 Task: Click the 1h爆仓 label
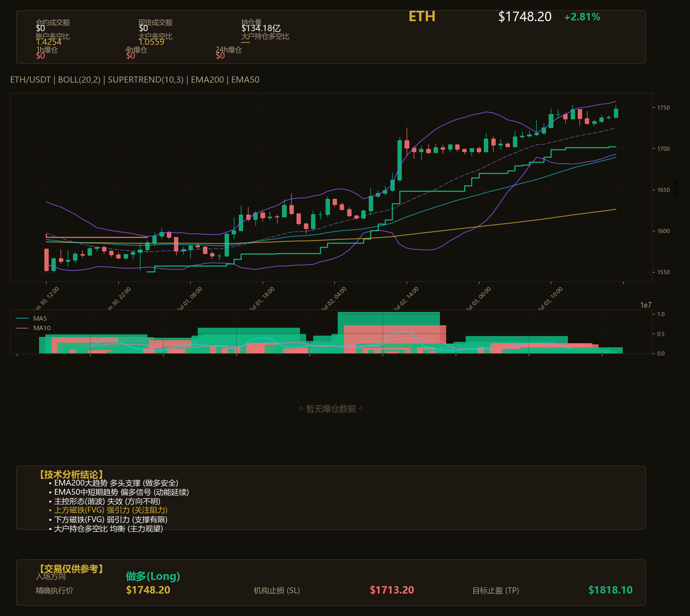tap(47, 50)
